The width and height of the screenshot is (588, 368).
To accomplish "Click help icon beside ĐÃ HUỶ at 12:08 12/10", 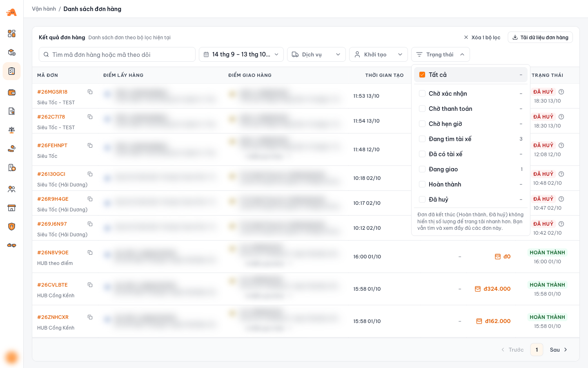I will click(561, 146).
